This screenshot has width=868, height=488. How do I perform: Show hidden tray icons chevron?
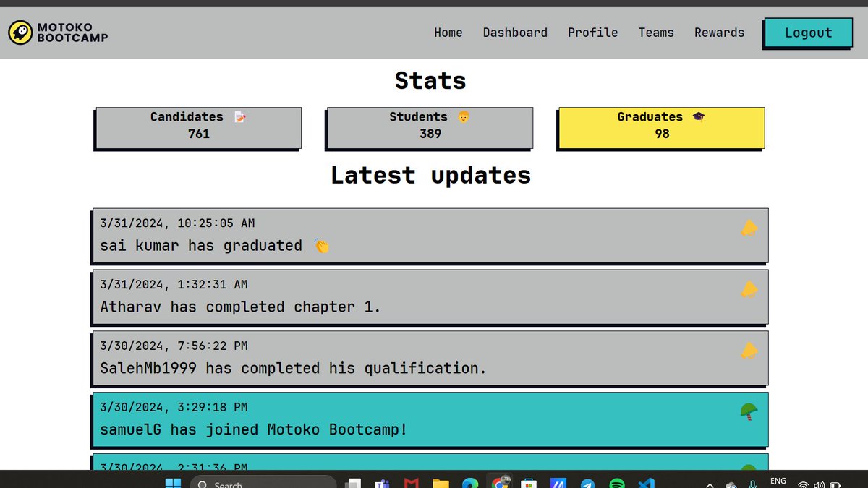(x=710, y=485)
